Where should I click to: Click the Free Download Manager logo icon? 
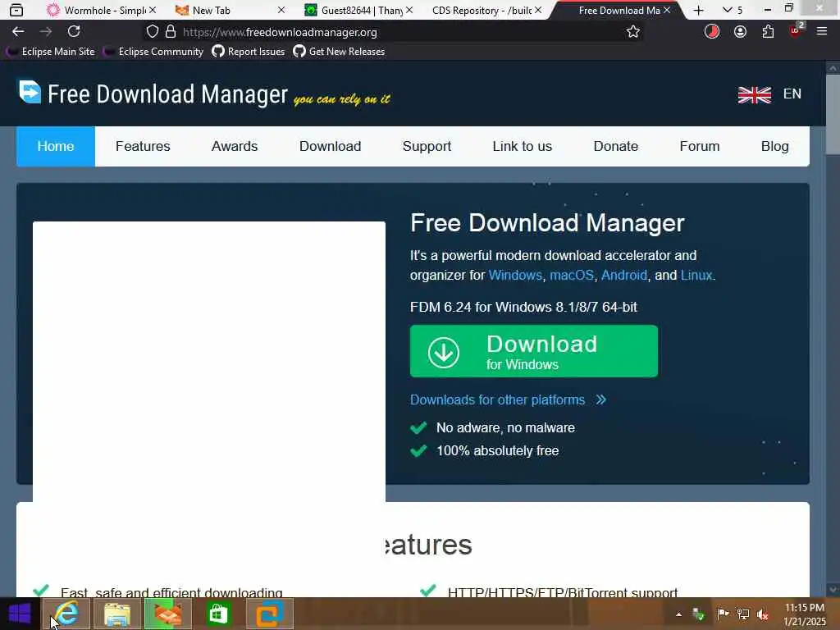tap(30, 92)
